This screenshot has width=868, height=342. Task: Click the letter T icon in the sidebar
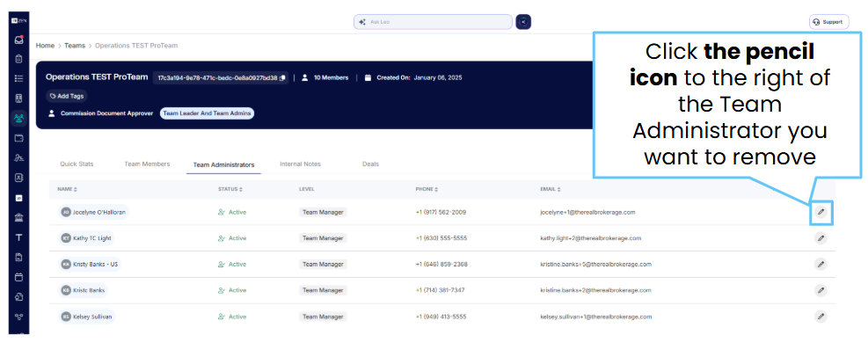tap(18, 237)
